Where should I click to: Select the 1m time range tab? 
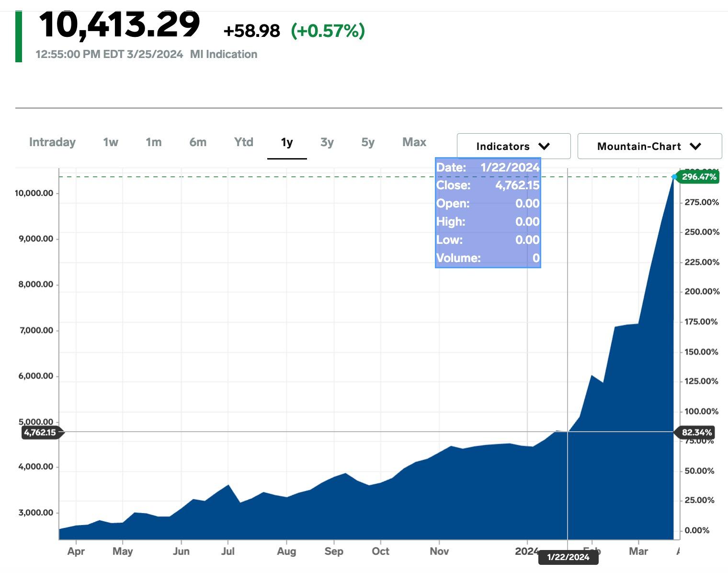153,142
